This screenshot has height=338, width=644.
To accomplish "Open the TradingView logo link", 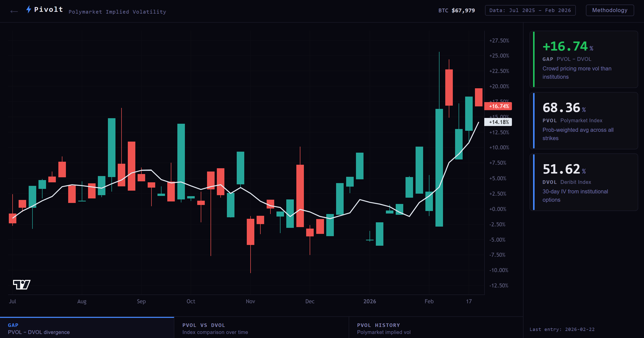I will [22, 284].
